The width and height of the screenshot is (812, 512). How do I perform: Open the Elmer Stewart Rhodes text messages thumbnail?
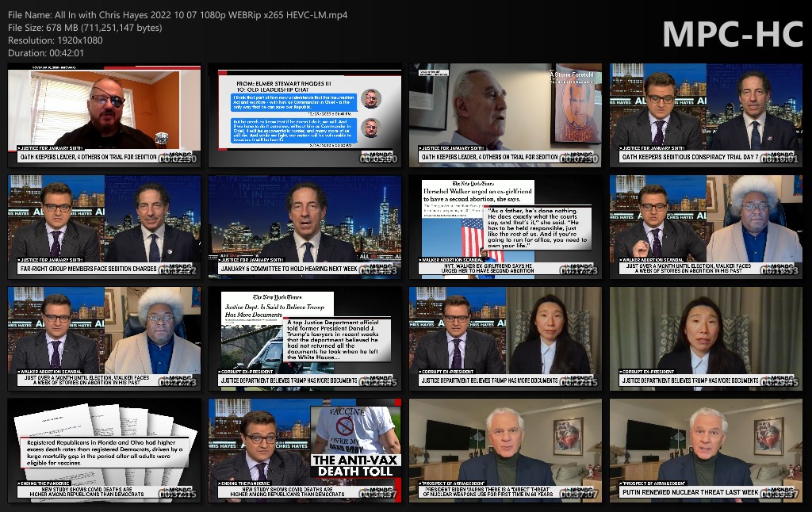coord(305,116)
